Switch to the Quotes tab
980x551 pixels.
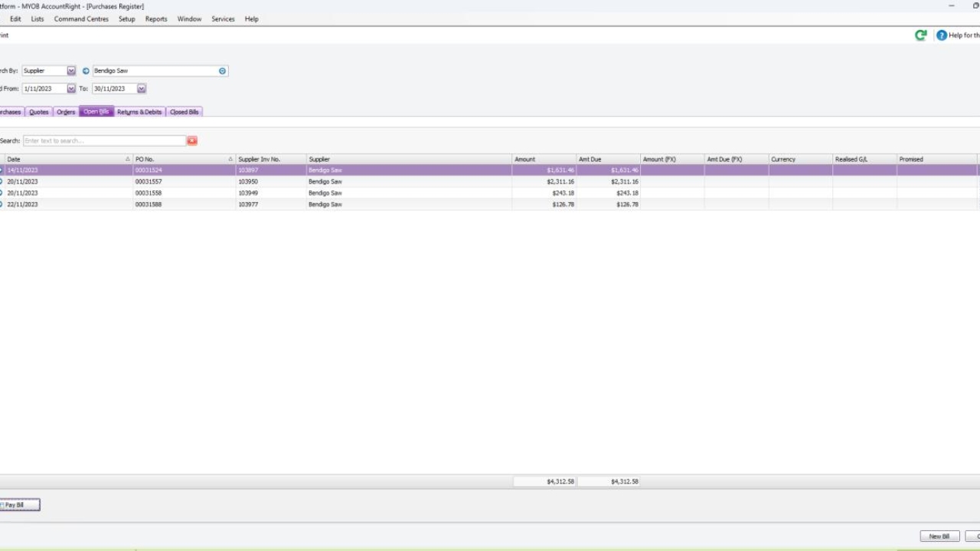(39, 112)
